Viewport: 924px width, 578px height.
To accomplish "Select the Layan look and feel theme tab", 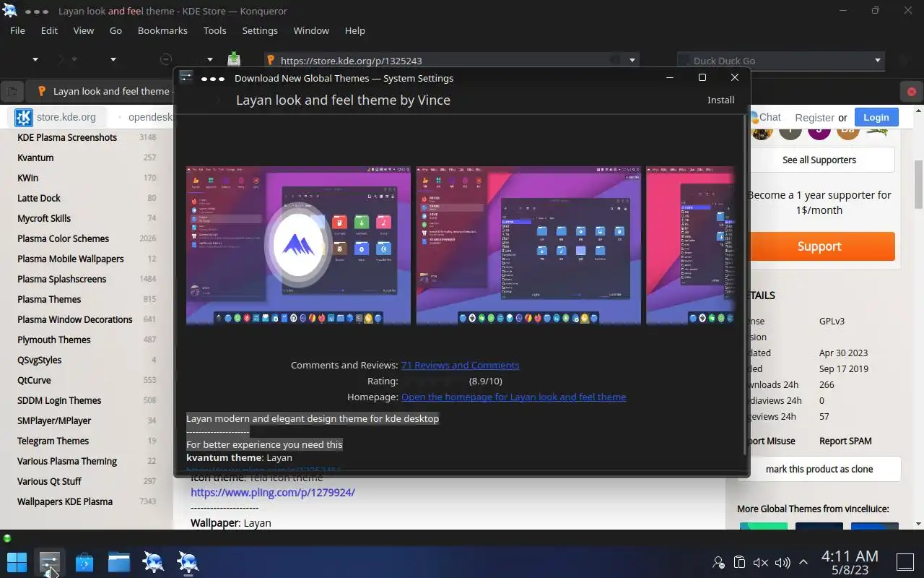I will pyautogui.click(x=104, y=91).
